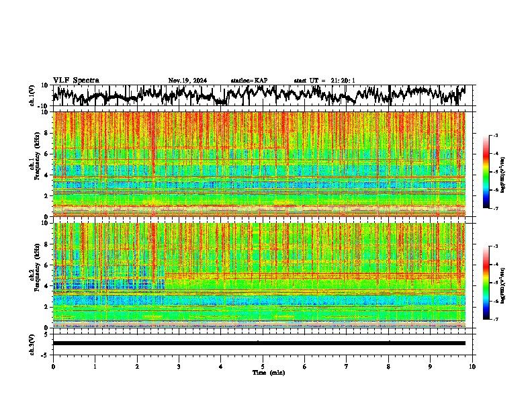Screen dimensions: 532x411
Task: Click the ch.3 black signal bar
Action: pyautogui.click(x=259, y=343)
